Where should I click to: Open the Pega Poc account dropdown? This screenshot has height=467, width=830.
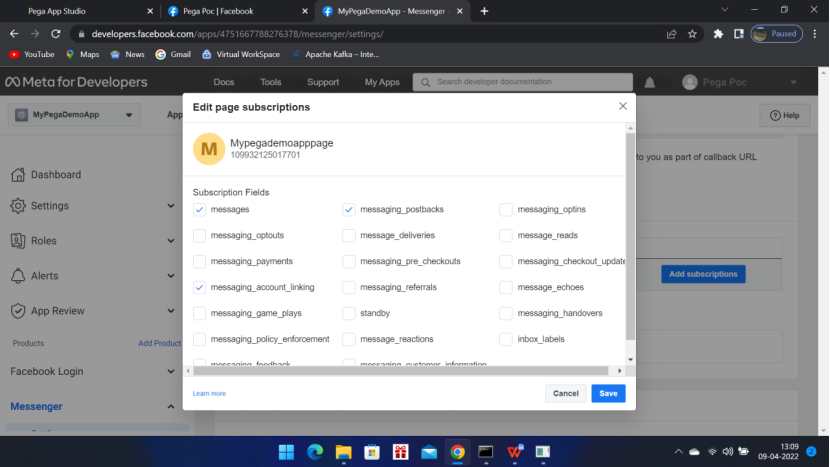click(793, 83)
